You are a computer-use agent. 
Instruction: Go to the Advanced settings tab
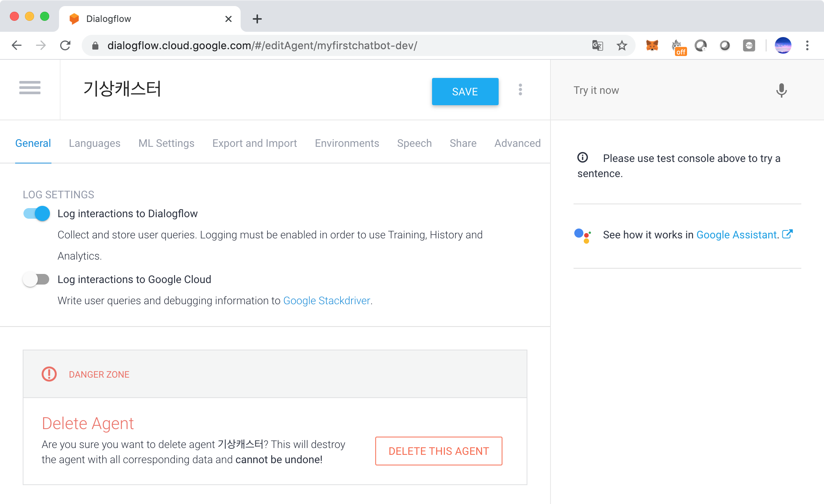[x=517, y=143]
